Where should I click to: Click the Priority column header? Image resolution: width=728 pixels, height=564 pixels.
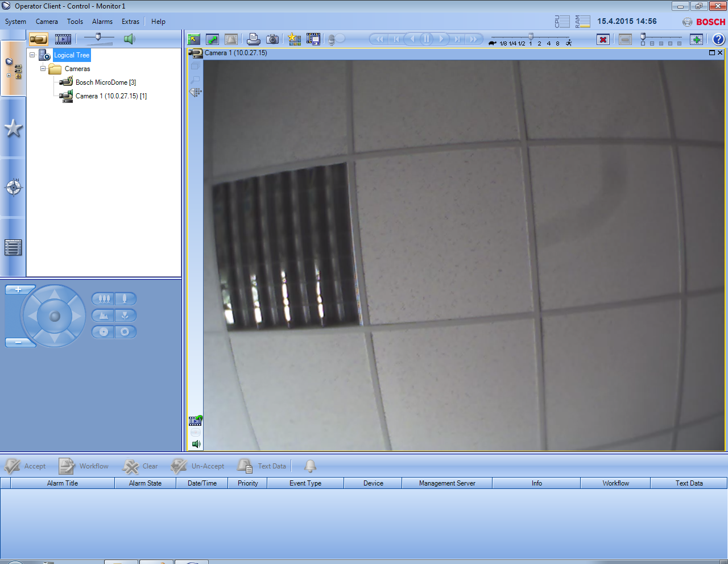coord(247,483)
